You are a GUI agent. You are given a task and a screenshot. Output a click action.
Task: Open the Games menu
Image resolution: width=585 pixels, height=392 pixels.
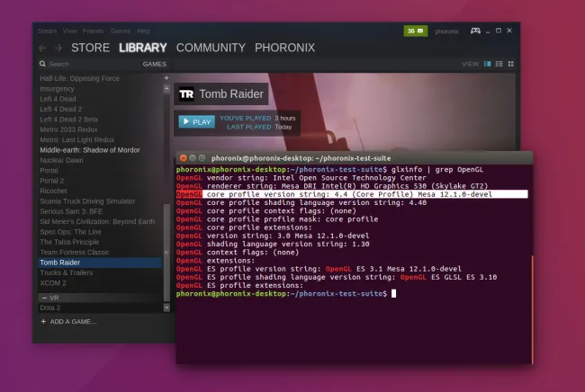tap(121, 31)
